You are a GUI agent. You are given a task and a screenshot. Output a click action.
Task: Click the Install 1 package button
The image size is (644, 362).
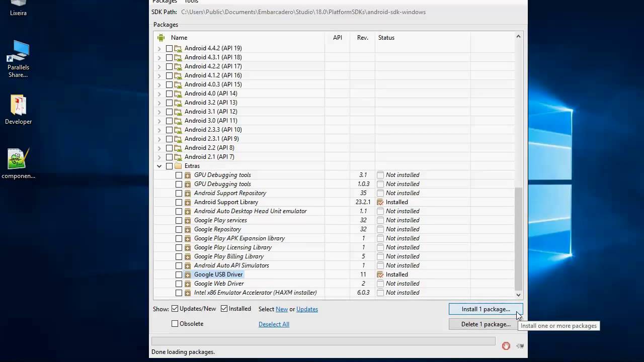[486, 309]
